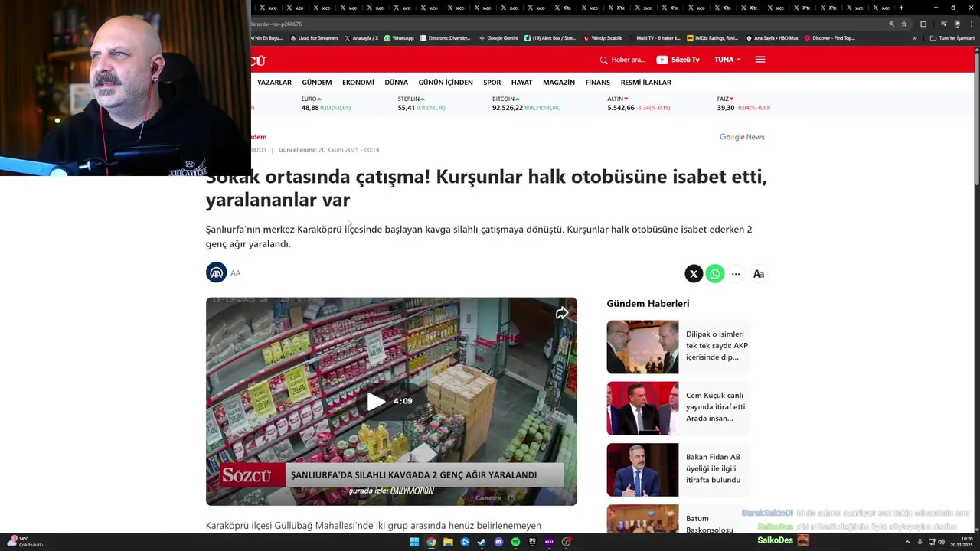Screen dimensions: 980x551
Task: Open the 'Discover - Find Top...' bookmark
Action: pos(830,38)
